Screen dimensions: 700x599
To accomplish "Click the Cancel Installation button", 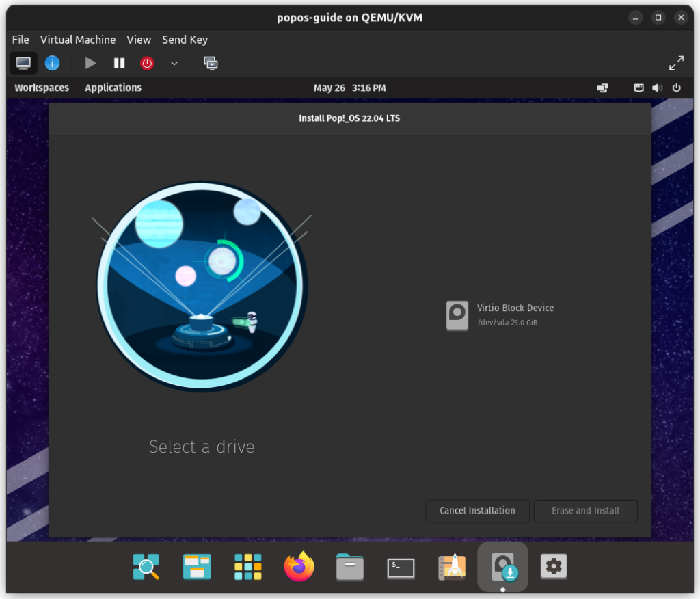I will 477,511.
